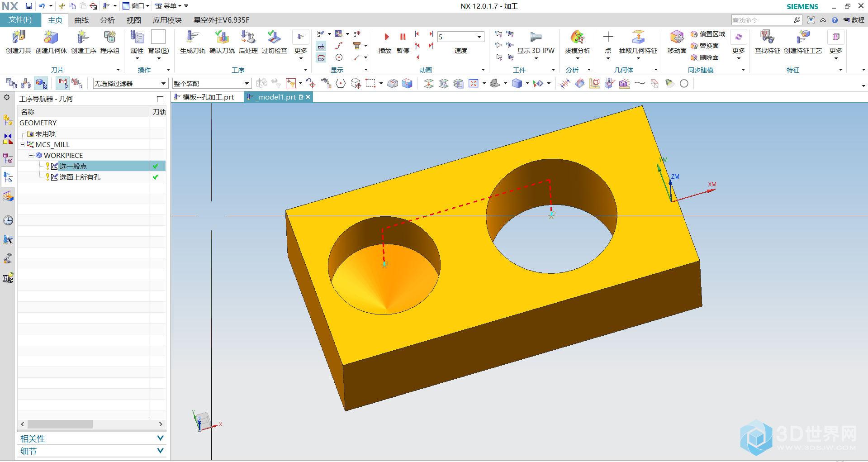Click 抽取几何特征 extract geometry icon
Image resolution: width=868 pixels, height=462 pixels.
pyautogui.click(x=638, y=37)
